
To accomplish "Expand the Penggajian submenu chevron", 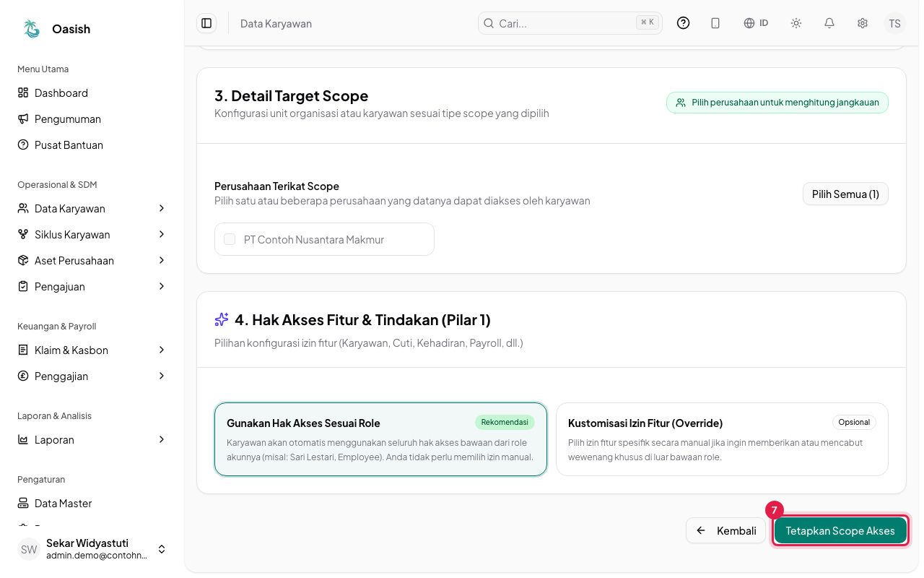I will coord(162,376).
